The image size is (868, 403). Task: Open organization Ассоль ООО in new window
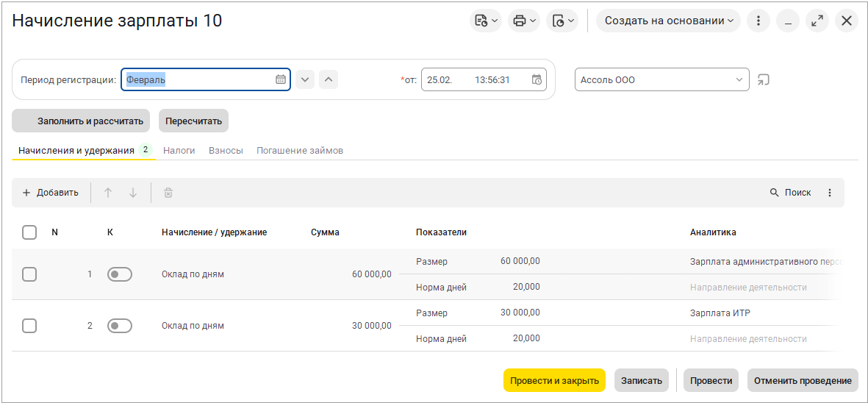[764, 79]
